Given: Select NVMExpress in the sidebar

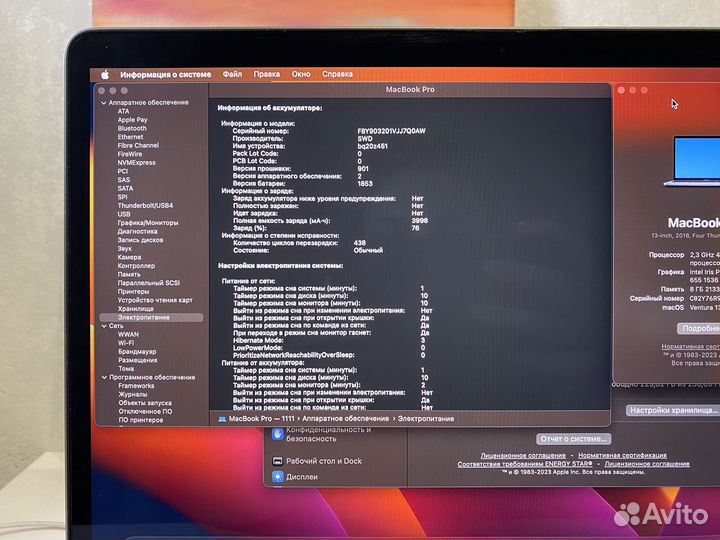Looking at the screenshot, I should coord(136,163).
